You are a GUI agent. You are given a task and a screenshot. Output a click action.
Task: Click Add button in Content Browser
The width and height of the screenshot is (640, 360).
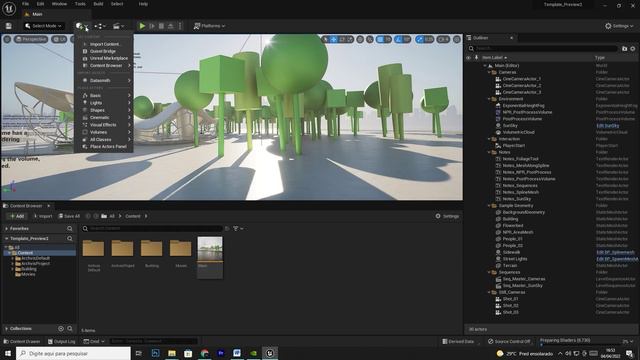(17, 216)
